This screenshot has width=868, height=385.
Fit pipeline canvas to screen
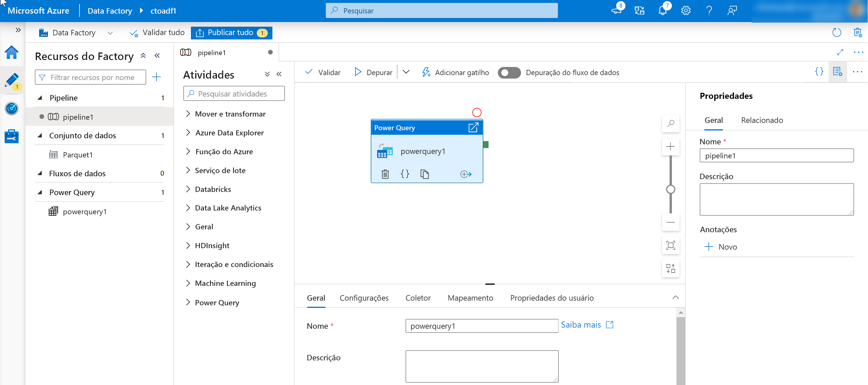coord(670,245)
